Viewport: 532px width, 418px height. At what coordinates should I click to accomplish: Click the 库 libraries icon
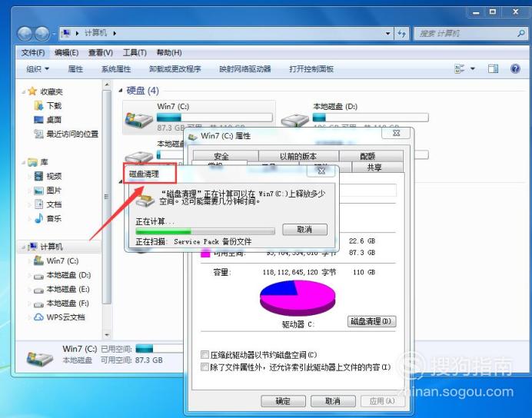click(x=32, y=162)
